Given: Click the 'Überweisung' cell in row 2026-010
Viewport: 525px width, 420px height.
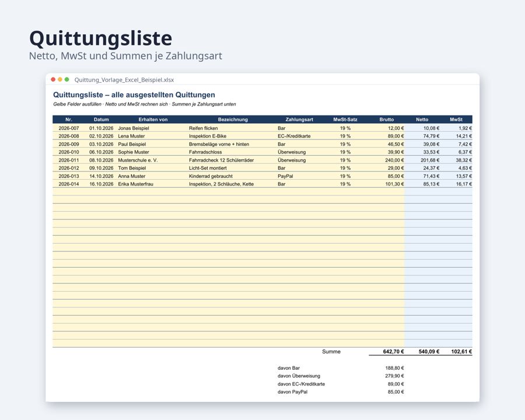Looking at the screenshot, I should click(x=292, y=152).
